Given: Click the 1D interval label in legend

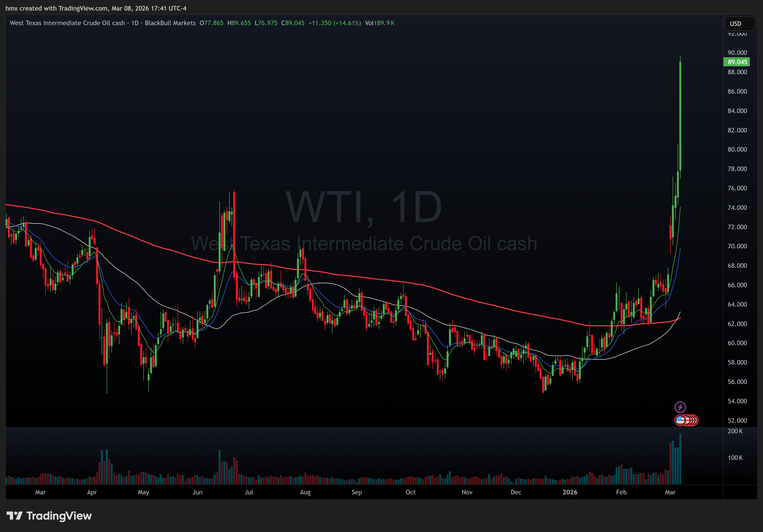Looking at the screenshot, I should click(x=135, y=23).
